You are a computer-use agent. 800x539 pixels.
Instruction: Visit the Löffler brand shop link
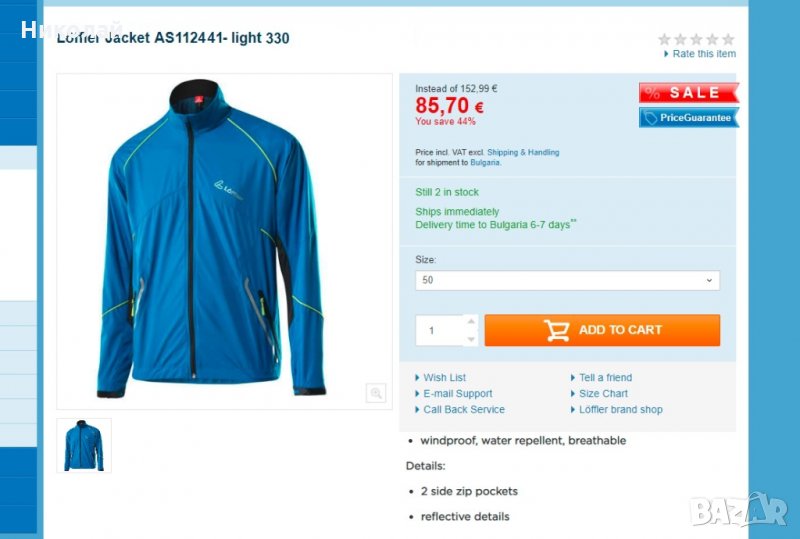[620, 409]
